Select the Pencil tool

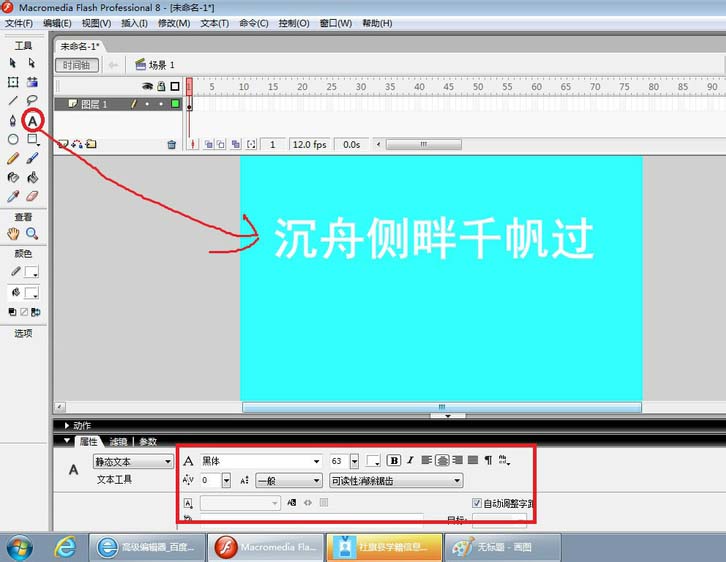point(13,159)
